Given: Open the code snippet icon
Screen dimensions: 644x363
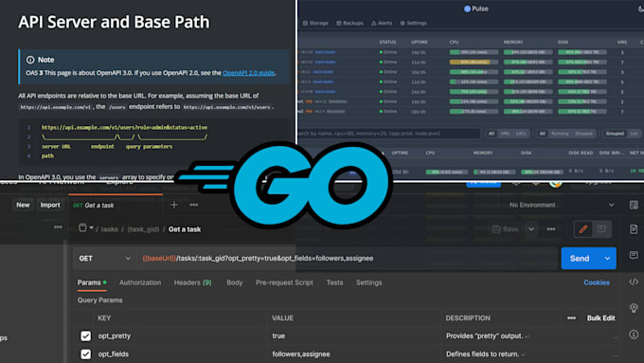Looking at the screenshot, I should [634, 281].
